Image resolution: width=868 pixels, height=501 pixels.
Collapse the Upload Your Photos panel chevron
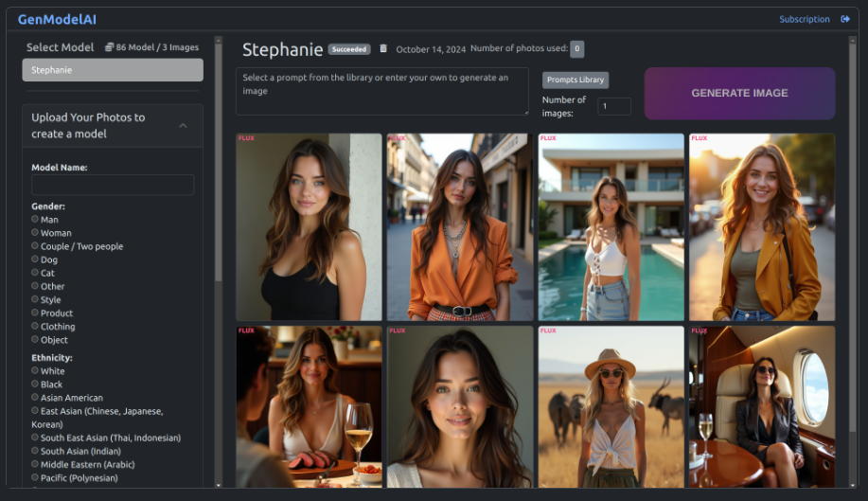tap(183, 126)
